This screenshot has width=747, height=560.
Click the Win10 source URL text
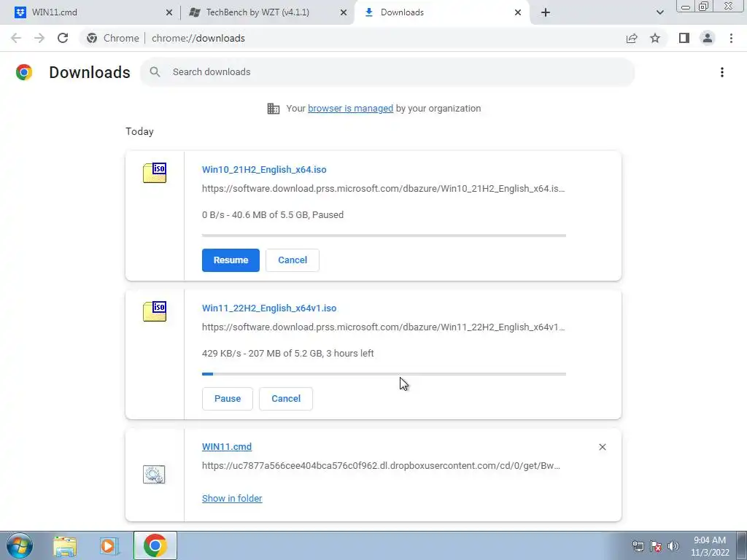pos(384,189)
